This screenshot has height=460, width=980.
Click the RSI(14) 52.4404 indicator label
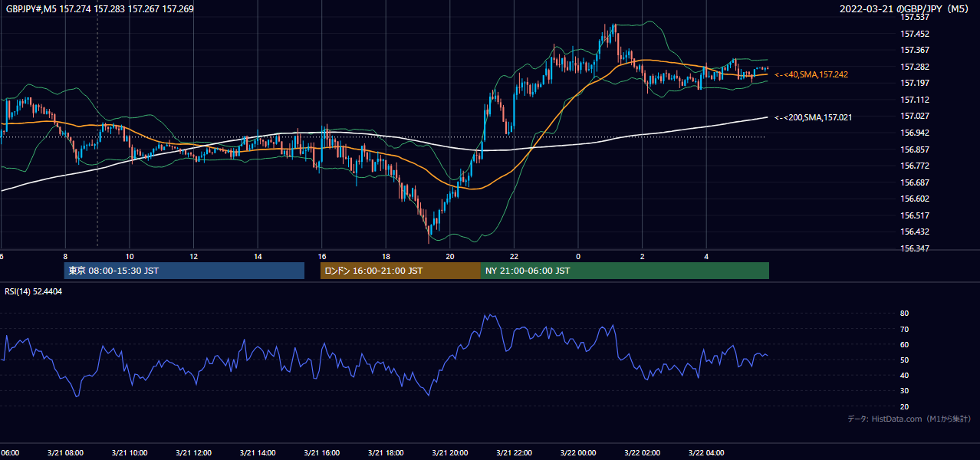tap(34, 291)
